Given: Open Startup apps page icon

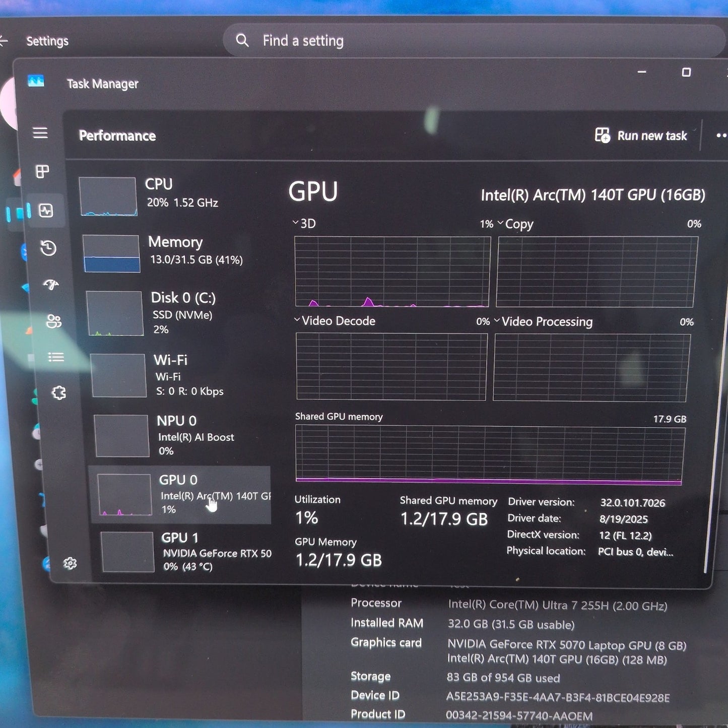Looking at the screenshot, I should pyautogui.click(x=51, y=285).
